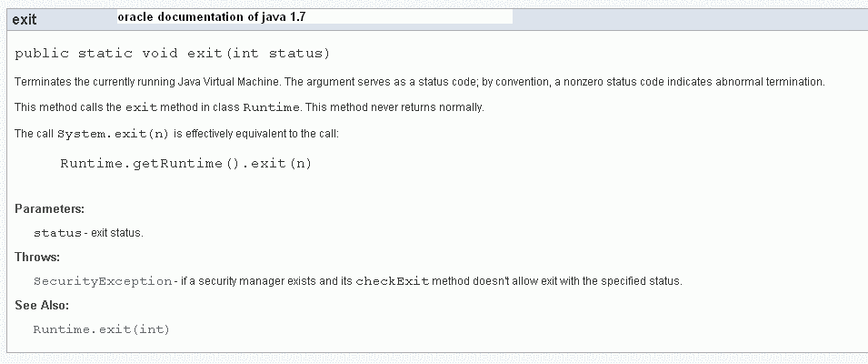868x364 pixels.
Task: Click the "public static void exit(int status)" signature
Action: tap(173, 54)
